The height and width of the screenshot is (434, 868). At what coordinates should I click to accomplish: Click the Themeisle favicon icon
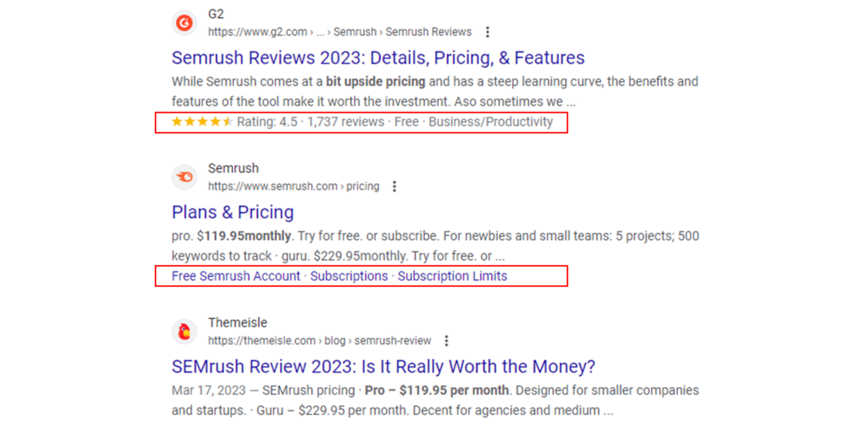point(184,331)
